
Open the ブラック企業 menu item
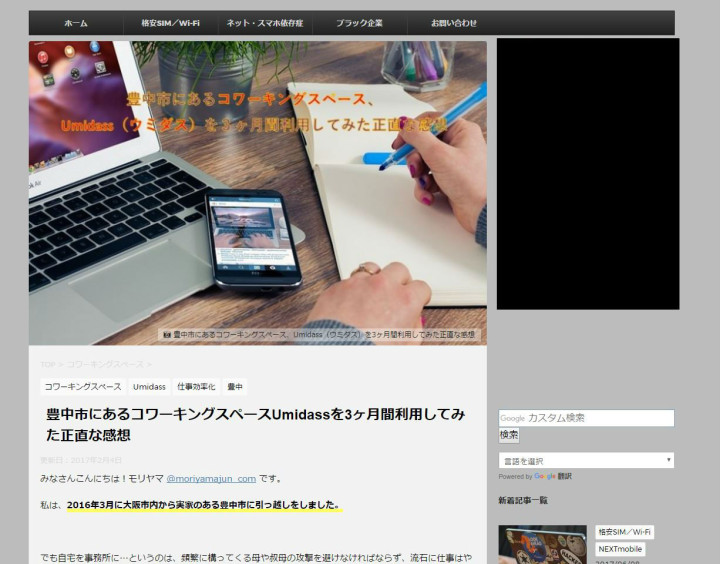(360, 23)
